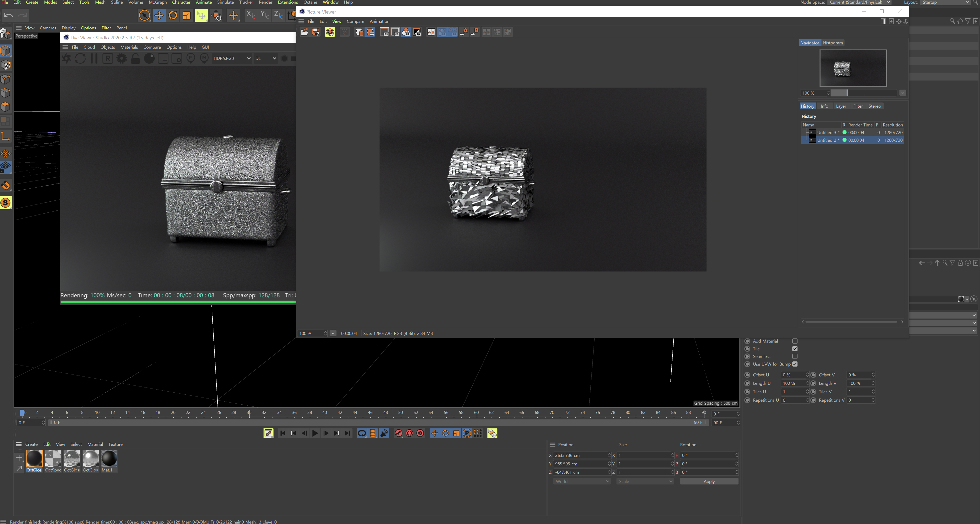Click Play forwards button on timeline
The width and height of the screenshot is (980, 524).
pyautogui.click(x=315, y=434)
